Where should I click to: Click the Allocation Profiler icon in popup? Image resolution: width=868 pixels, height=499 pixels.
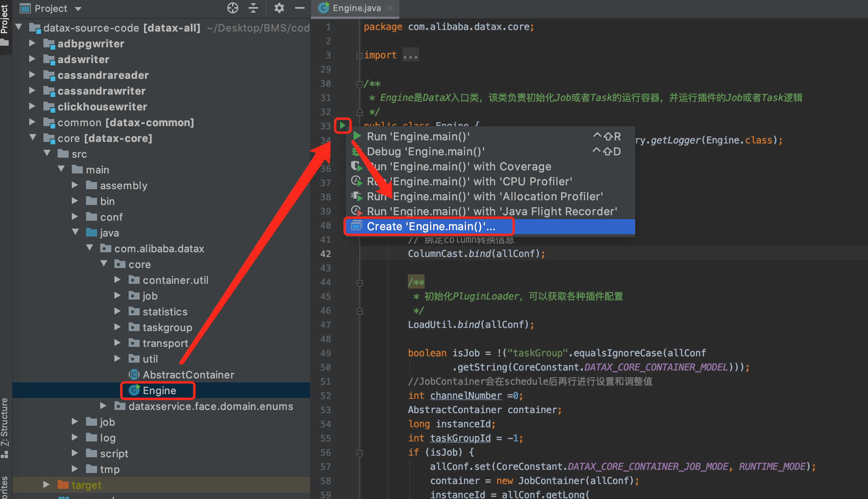point(357,196)
